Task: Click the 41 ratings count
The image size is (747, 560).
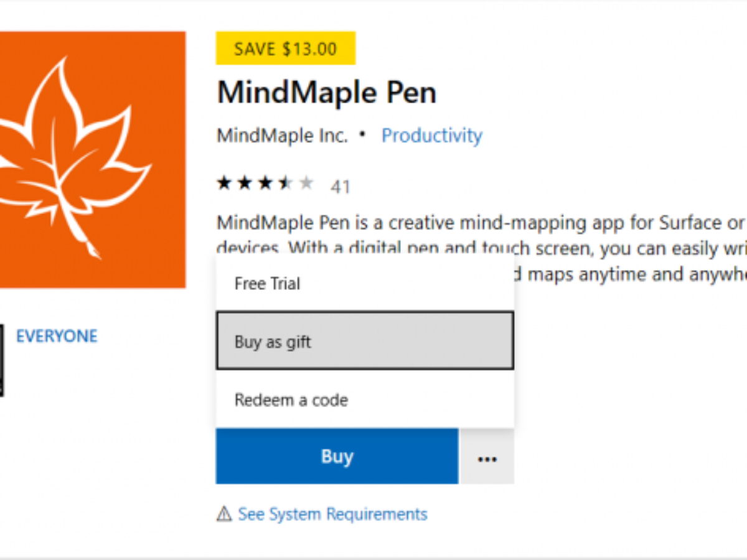Action: pos(341,186)
